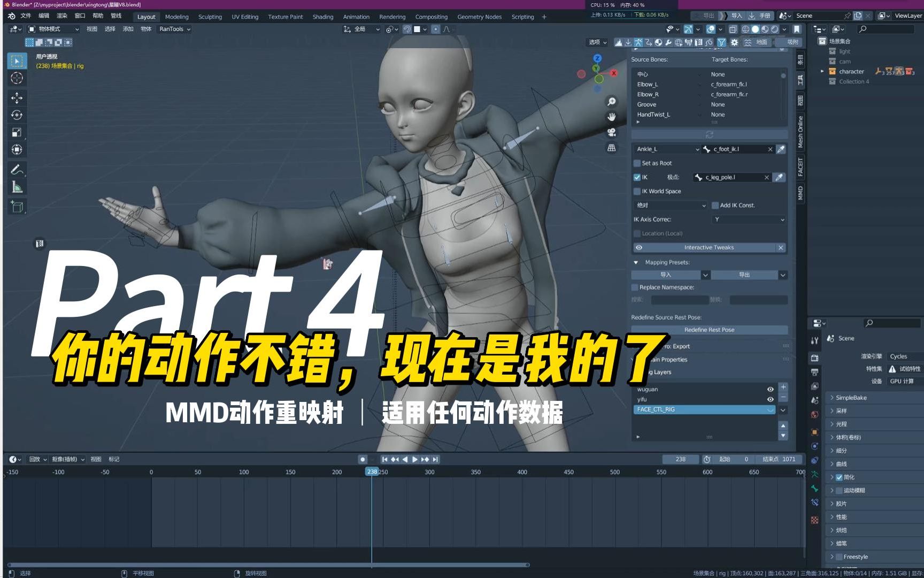The height and width of the screenshot is (578, 924).
Task: Hide the wuguan layer with eye icon
Action: tap(770, 389)
